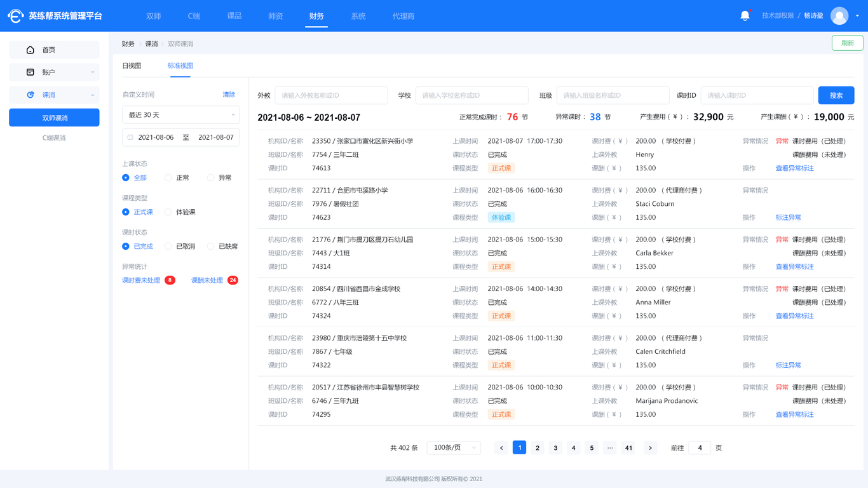
Task: Focus the 外教 search input
Action: click(331, 95)
